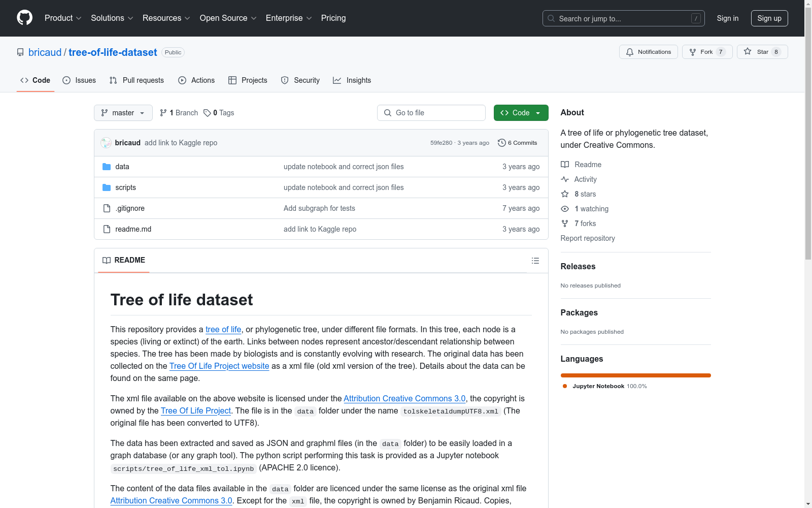The height and width of the screenshot is (508, 812).
Task: Click the readme.md file icon
Action: click(107, 229)
